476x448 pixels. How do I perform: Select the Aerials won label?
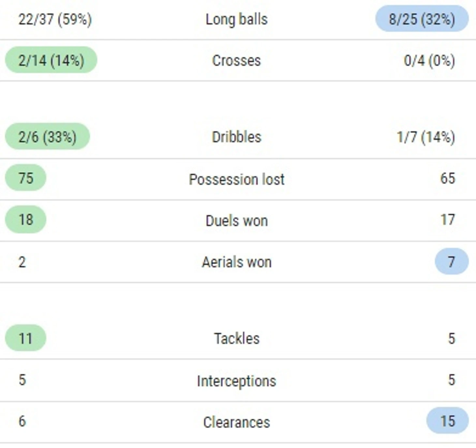236,262
